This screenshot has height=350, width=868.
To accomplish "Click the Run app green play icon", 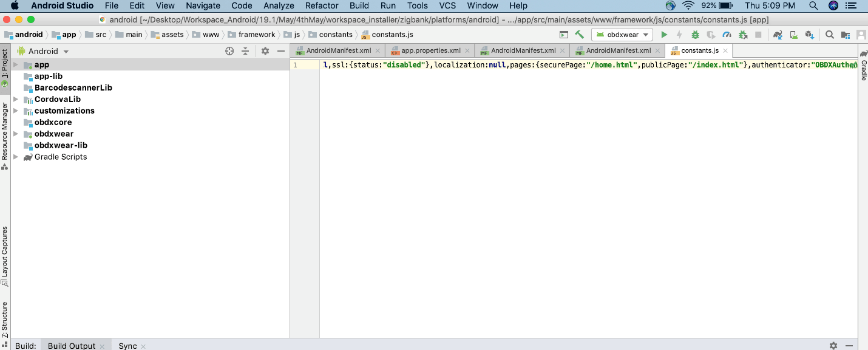I will coord(664,35).
